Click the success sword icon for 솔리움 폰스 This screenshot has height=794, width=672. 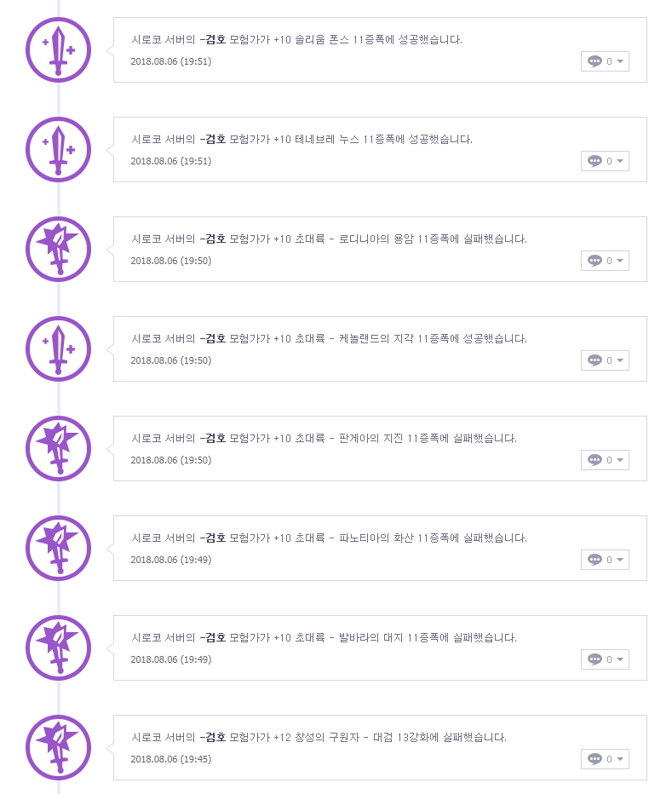(x=58, y=49)
